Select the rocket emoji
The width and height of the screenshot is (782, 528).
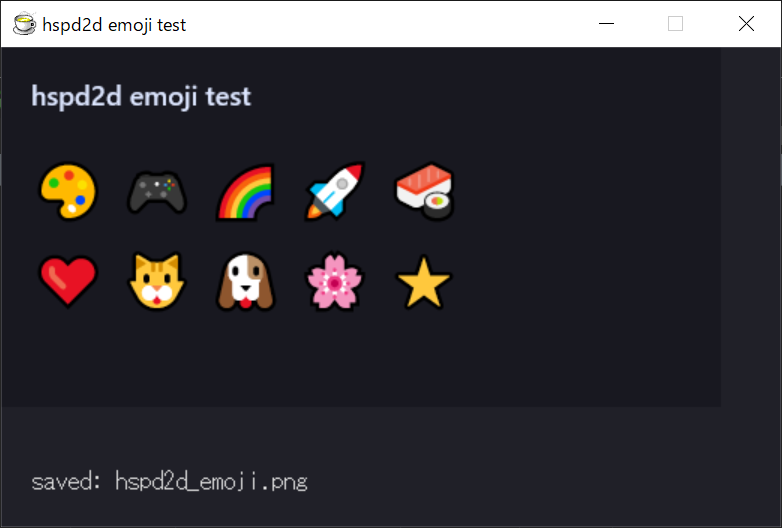click(334, 190)
